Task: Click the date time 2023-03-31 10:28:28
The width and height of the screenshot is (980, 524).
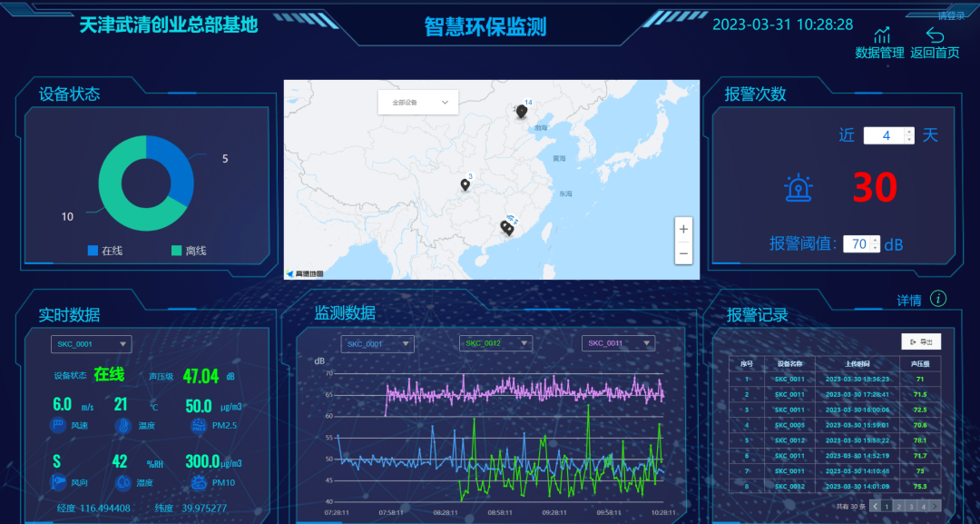Action: pyautogui.click(x=783, y=25)
